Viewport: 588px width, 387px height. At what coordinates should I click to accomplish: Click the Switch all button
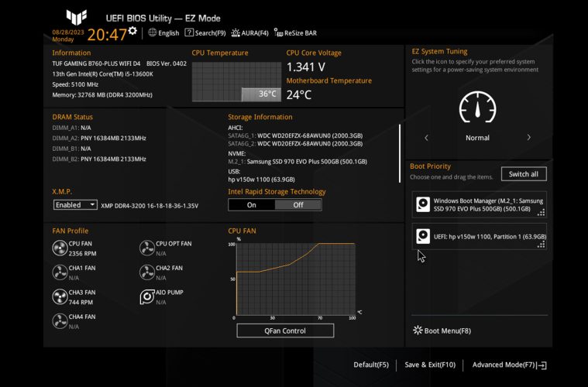click(x=524, y=174)
